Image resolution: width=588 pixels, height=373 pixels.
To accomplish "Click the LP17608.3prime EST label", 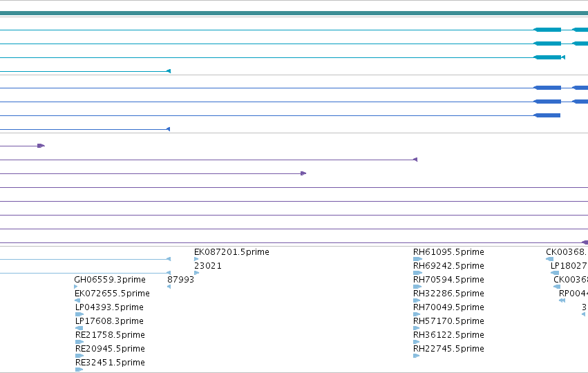I will [109, 321].
